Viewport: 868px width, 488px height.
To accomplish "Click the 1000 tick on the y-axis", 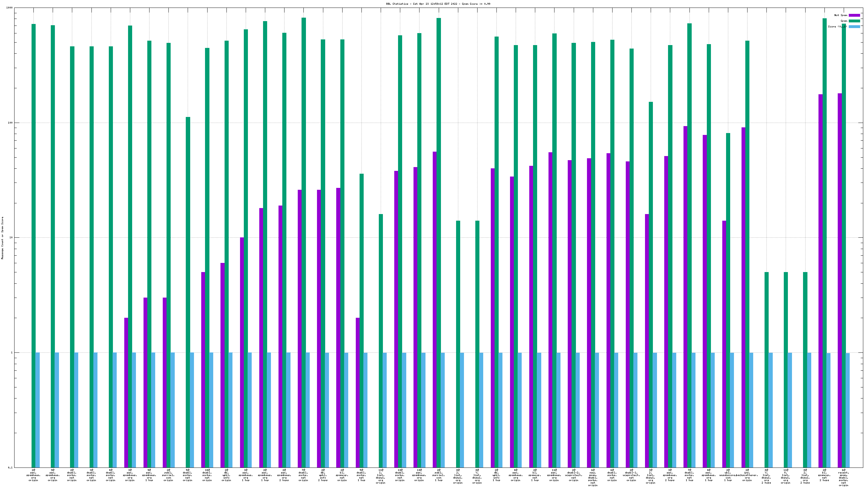I will pyautogui.click(x=9, y=8).
